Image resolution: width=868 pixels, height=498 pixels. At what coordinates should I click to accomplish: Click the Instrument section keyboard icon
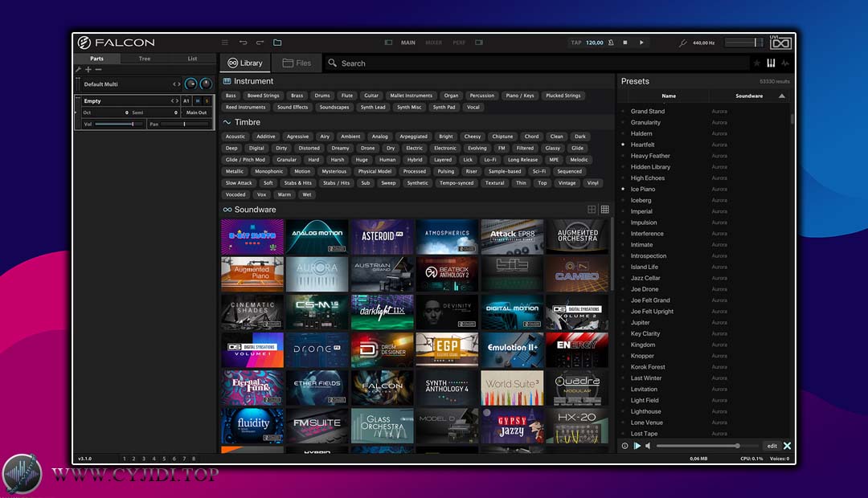click(227, 81)
